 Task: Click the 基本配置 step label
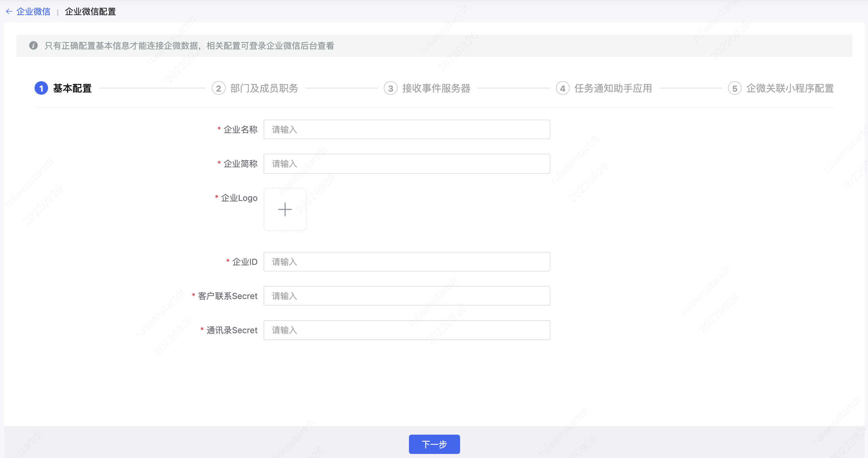tap(72, 88)
